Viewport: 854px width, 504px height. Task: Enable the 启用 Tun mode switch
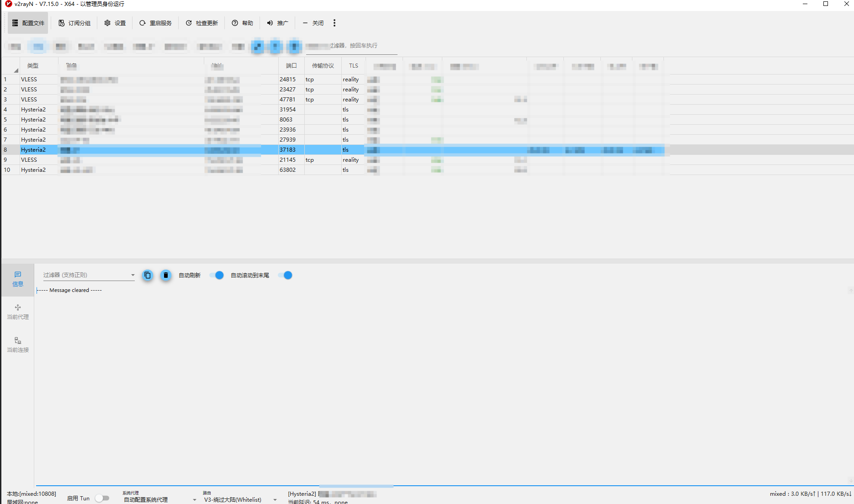click(x=102, y=498)
